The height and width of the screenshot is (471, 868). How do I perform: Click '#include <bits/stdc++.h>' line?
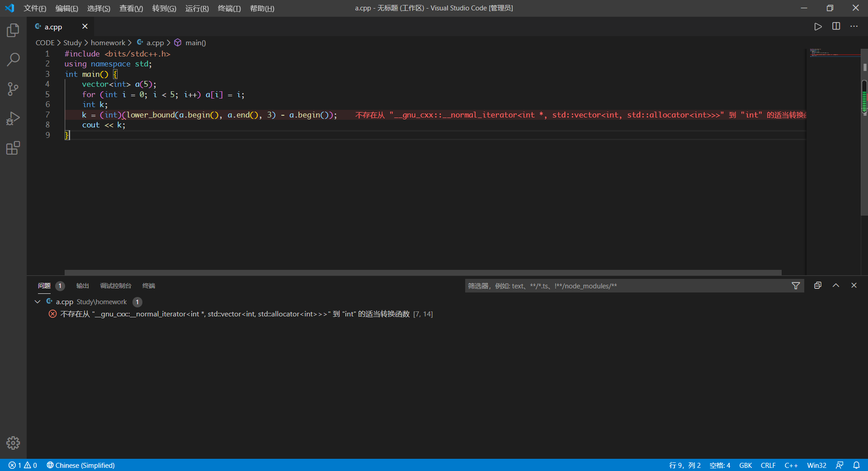pos(117,54)
